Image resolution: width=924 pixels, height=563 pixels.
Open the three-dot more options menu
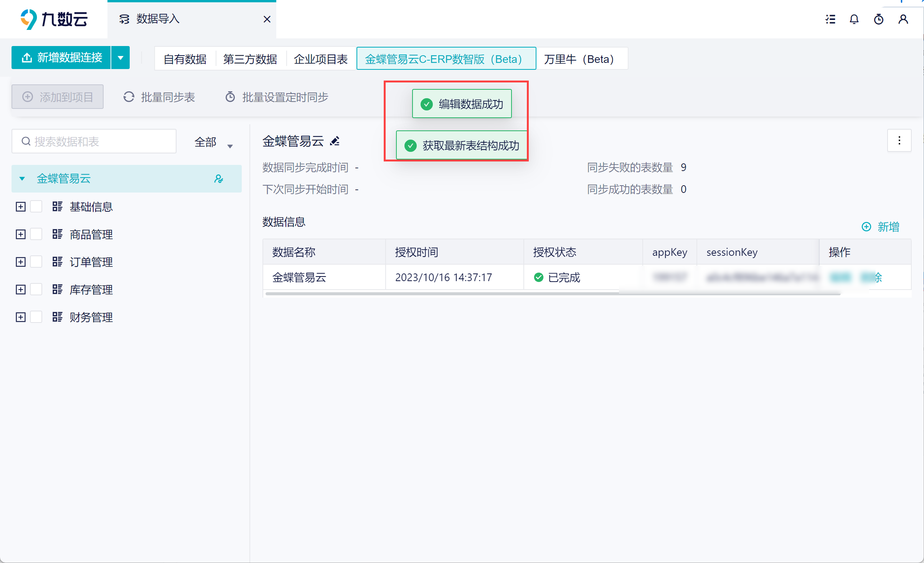coord(899,141)
